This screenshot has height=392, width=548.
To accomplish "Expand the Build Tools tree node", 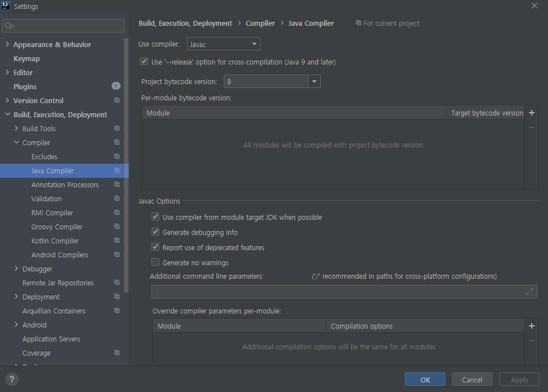I will click(x=16, y=128).
